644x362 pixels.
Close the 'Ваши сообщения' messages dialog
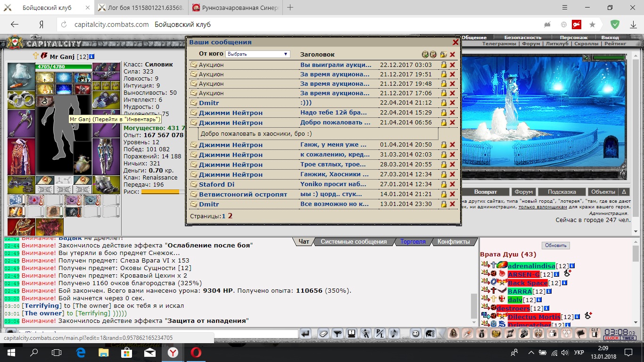(455, 42)
